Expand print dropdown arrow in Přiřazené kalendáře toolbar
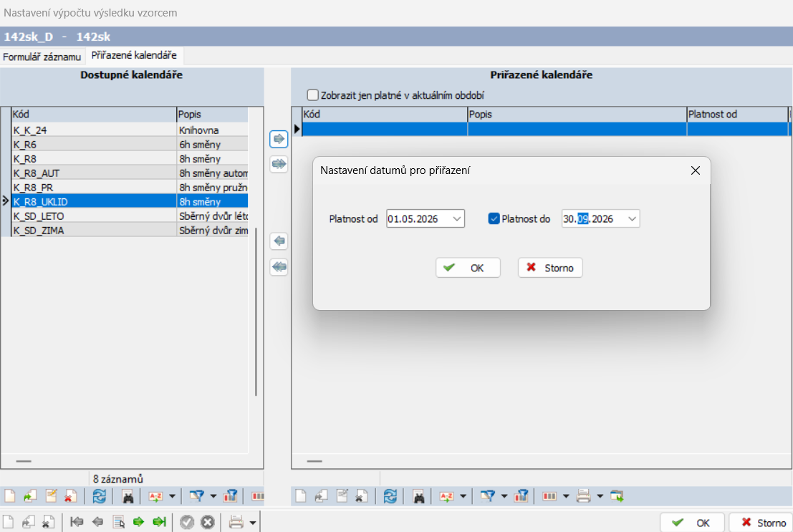The width and height of the screenshot is (793, 532). click(600, 496)
